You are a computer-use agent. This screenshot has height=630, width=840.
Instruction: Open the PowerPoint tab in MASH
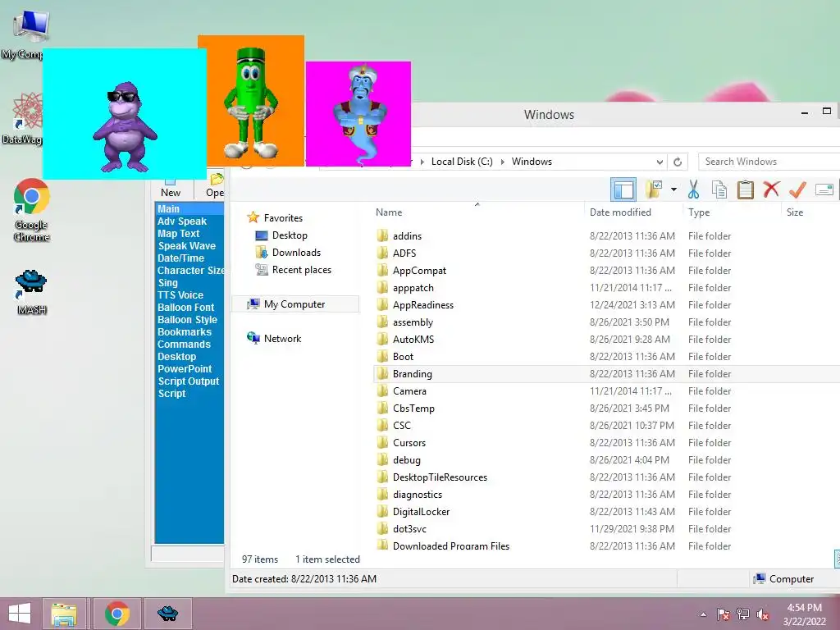tap(185, 369)
